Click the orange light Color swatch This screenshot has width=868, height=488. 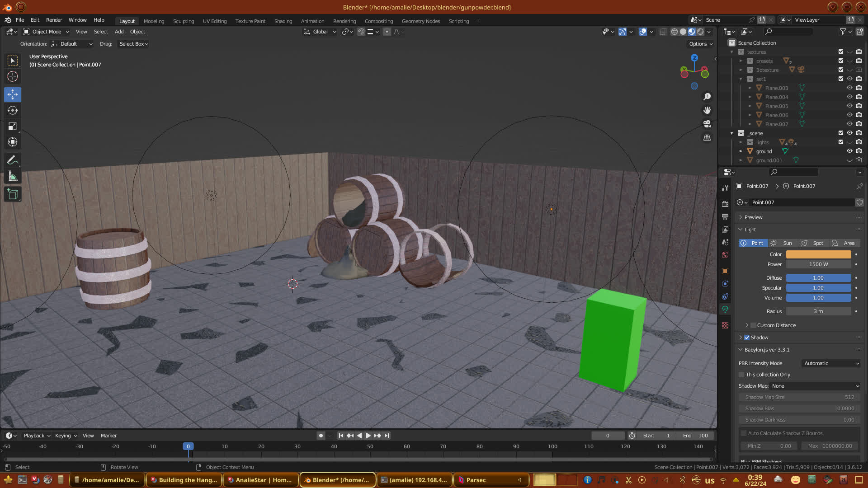[818, 254]
